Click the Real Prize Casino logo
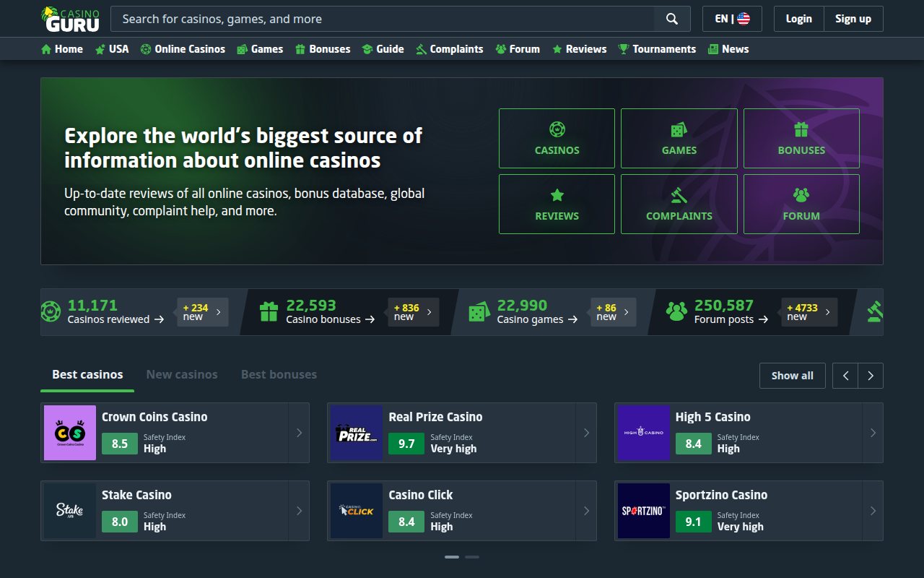Viewport: 924px width, 578px height. (x=357, y=433)
